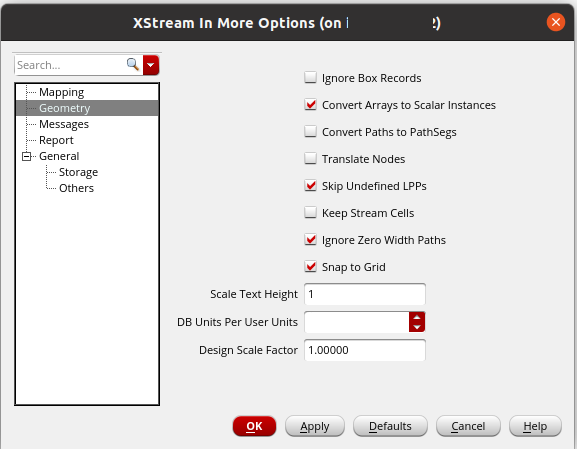Open the Messages category in the tree
The image size is (577, 449).
(x=64, y=124)
